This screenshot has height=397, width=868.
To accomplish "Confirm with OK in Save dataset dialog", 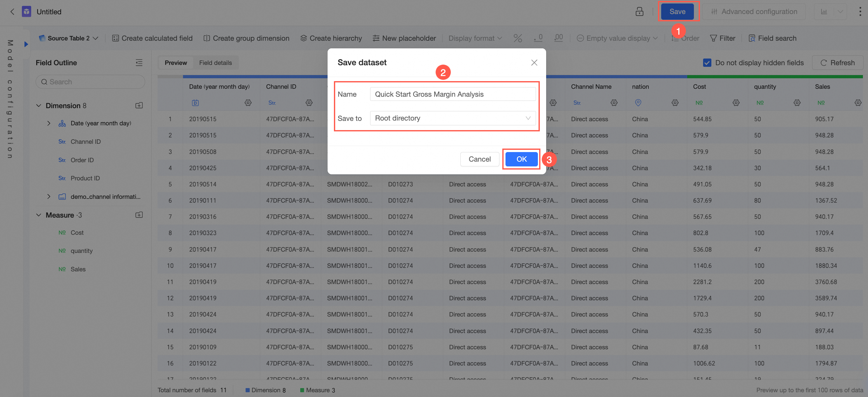I will (521, 159).
